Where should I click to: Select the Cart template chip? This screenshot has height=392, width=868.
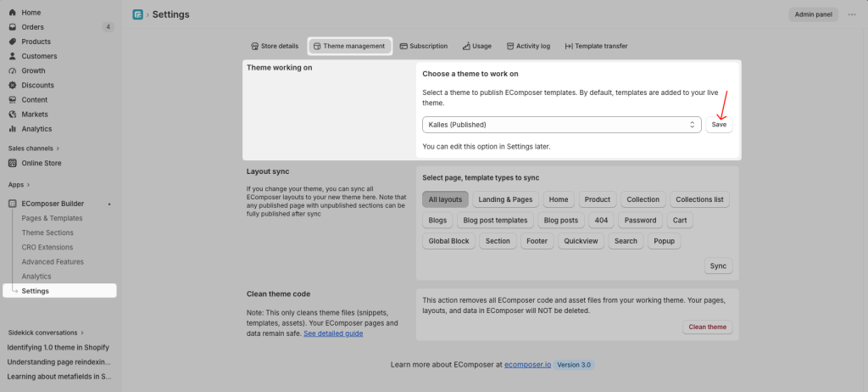point(680,220)
